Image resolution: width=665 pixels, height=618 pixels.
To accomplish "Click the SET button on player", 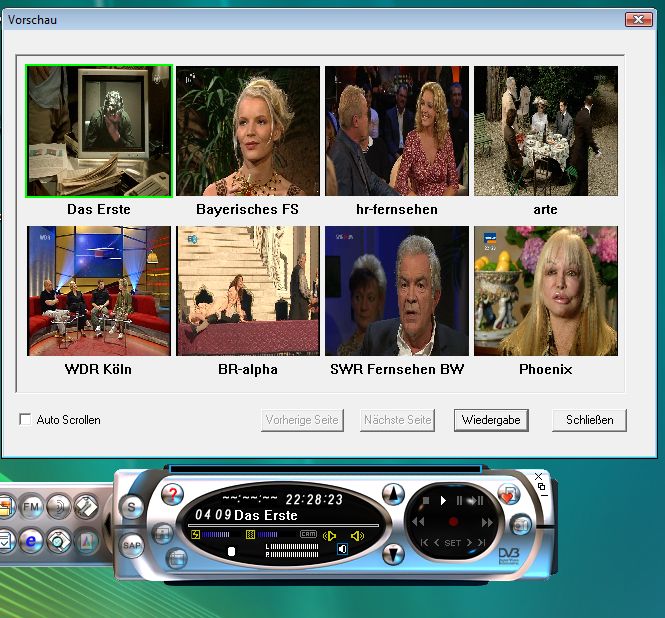I will pos(453,542).
